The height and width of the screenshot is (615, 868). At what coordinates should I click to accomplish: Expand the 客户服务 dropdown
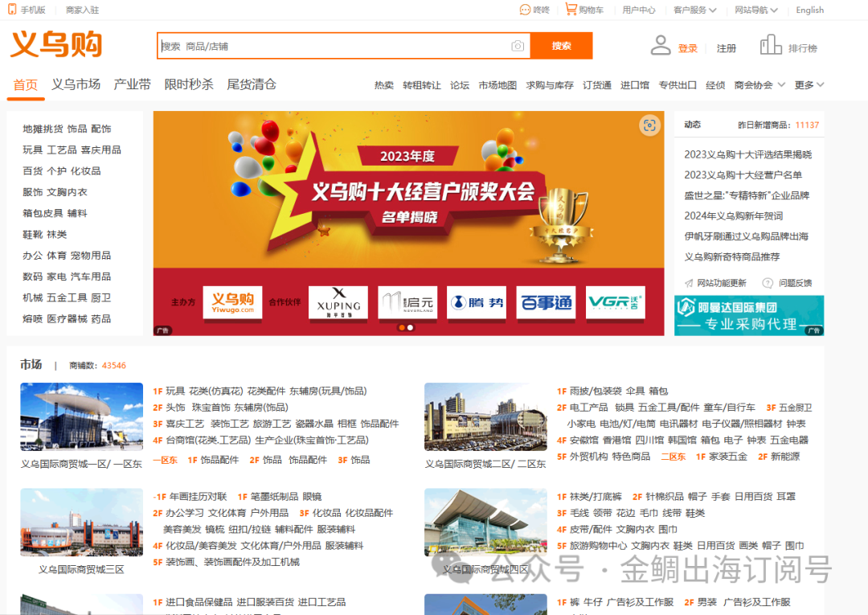[694, 10]
